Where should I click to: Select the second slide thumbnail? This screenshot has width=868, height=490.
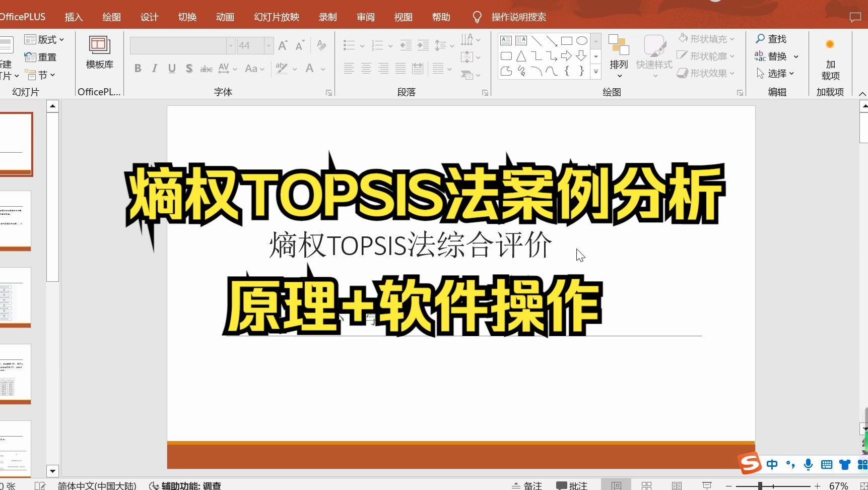coord(16,221)
